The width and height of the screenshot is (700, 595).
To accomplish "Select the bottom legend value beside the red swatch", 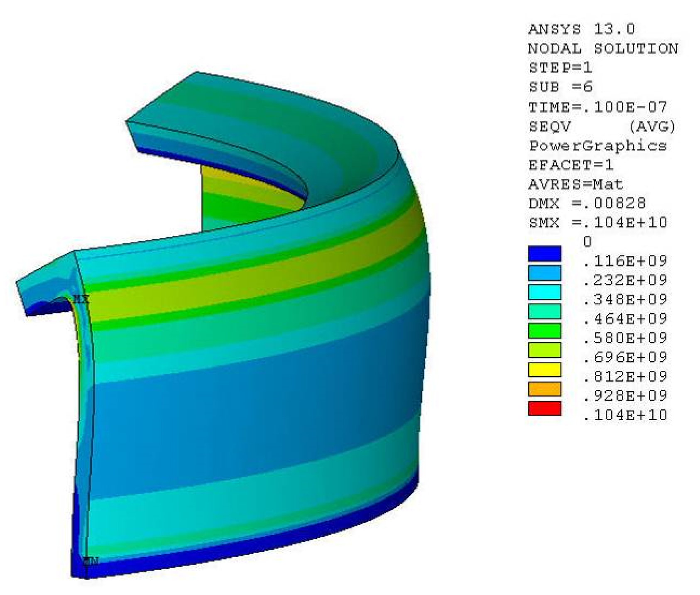I will (x=625, y=415).
